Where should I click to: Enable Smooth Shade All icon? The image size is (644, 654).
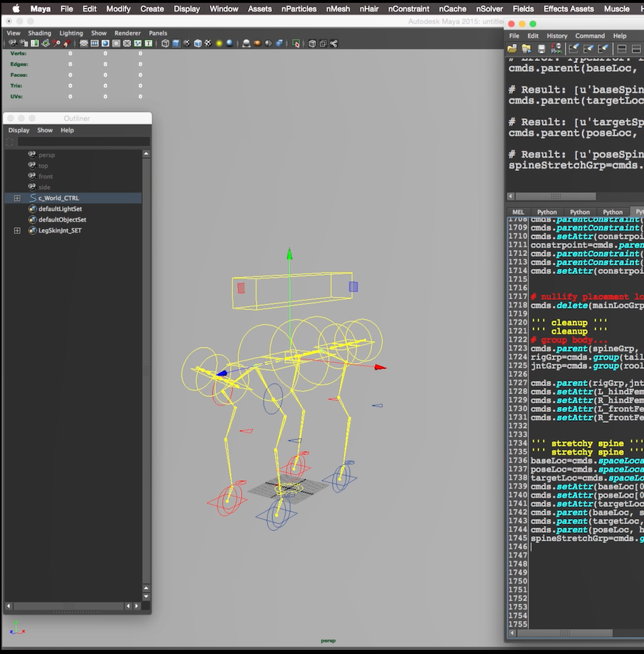[176, 43]
